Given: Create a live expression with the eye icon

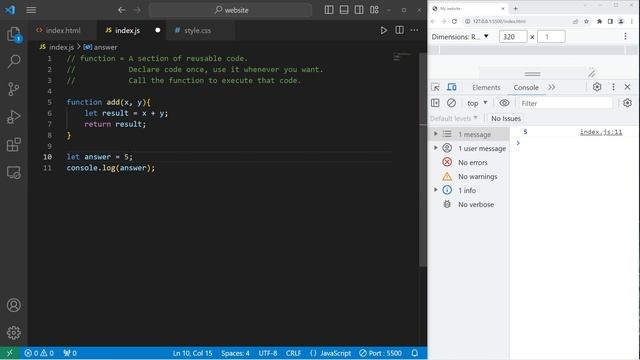Looking at the screenshot, I should 504,103.
